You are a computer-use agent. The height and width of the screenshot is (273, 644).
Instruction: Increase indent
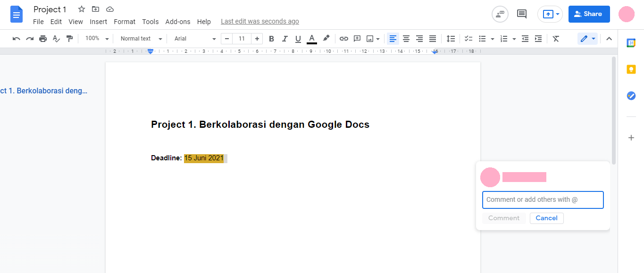(538, 39)
